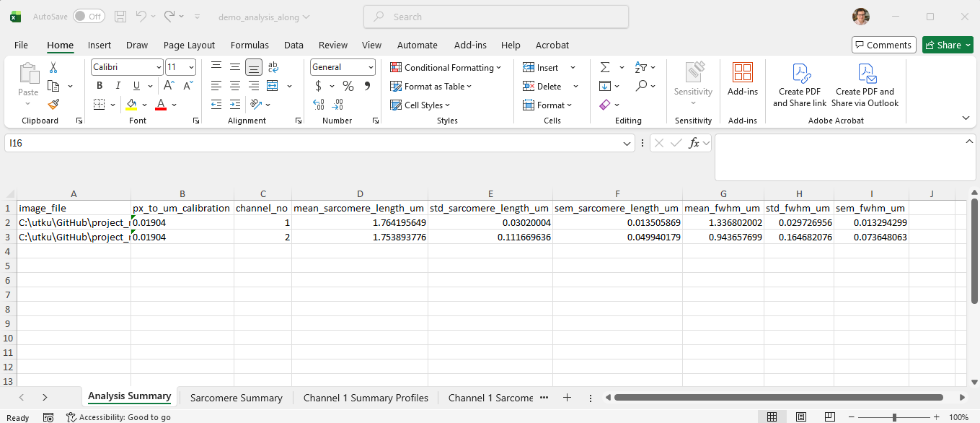Switch to Page Break Preview icon
Viewport: 980px width, 423px height.
[830, 417]
